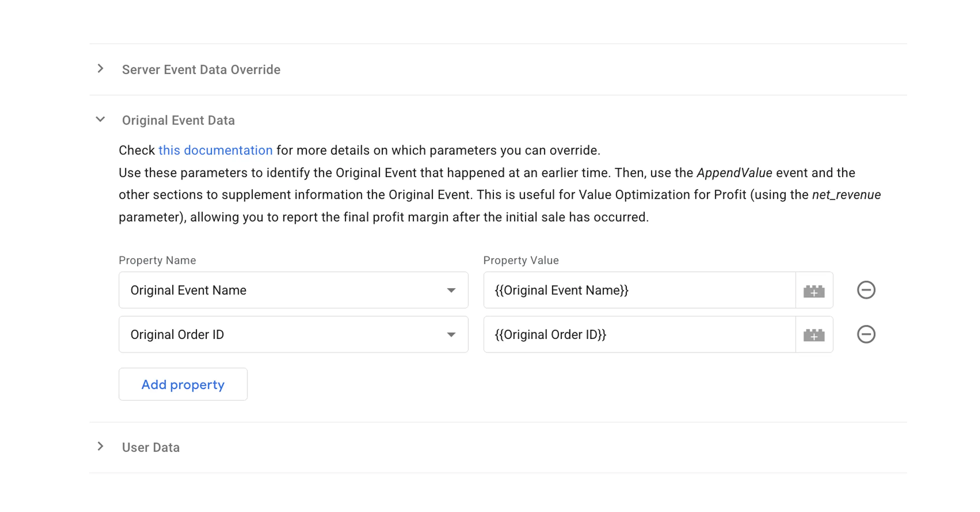This screenshot has height=512, width=980.
Task: Click the dropdown arrow on Original Order ID selector
Action: 451,335
